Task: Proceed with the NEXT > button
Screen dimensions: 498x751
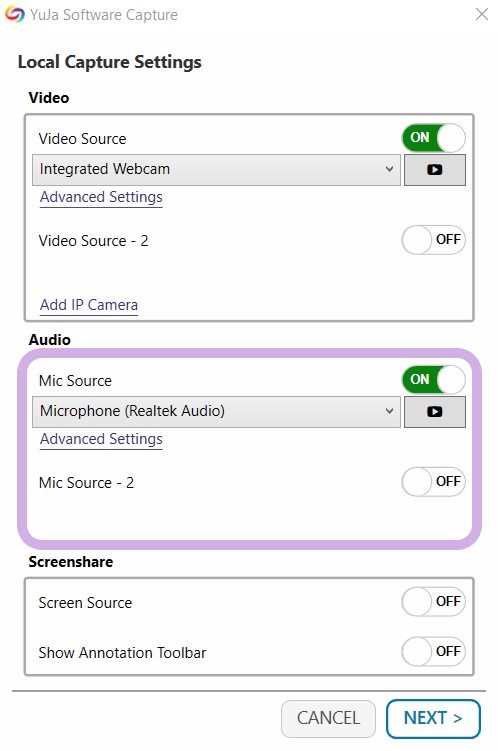Action: 433,718
